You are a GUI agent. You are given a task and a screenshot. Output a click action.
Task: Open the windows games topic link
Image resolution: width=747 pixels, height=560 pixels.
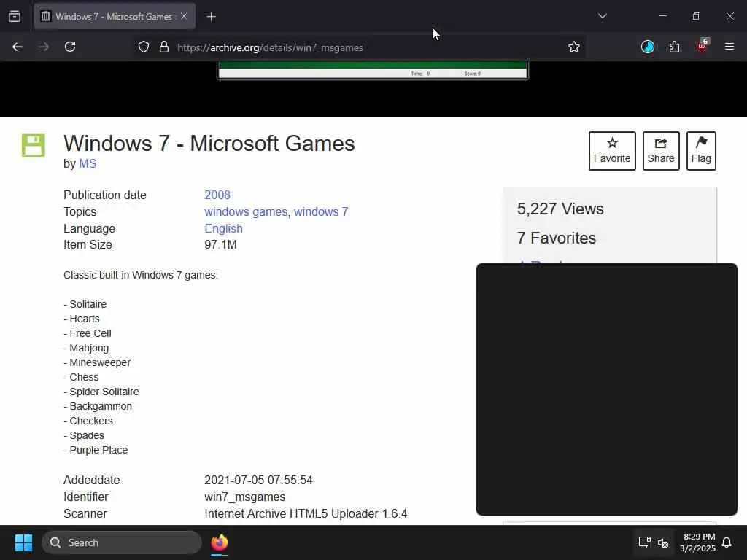click(x=246, y=211)
